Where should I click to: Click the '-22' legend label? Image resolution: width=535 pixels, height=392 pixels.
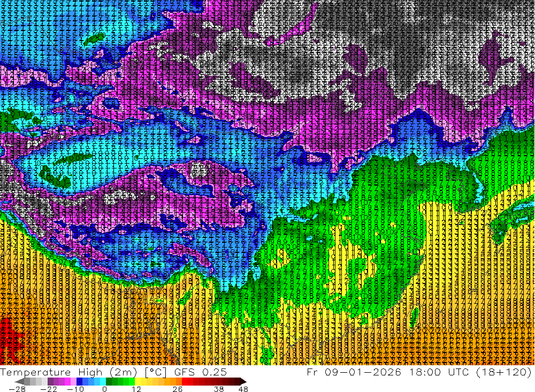coord(49,389)
